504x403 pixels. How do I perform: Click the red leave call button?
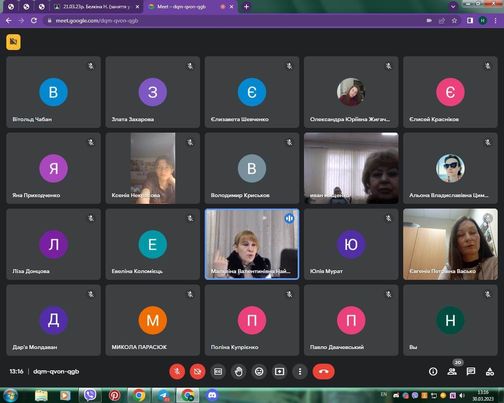pyautogui.click(x=324, y=371)
